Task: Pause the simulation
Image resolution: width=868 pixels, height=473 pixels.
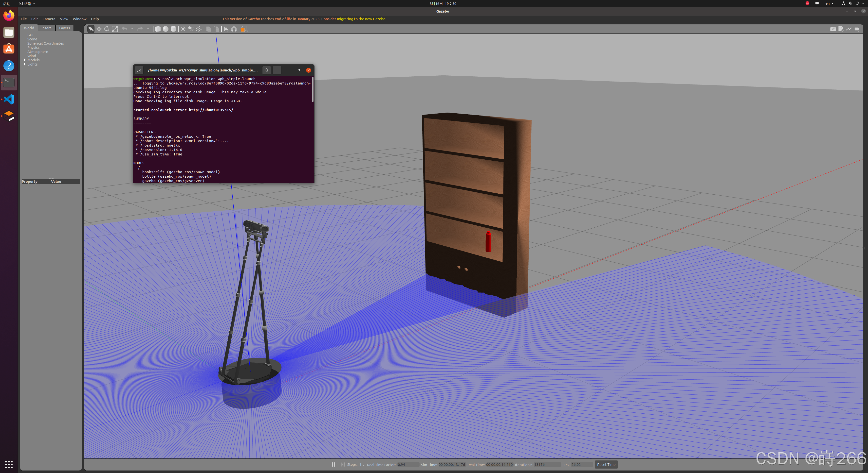Action: point(333,465)
